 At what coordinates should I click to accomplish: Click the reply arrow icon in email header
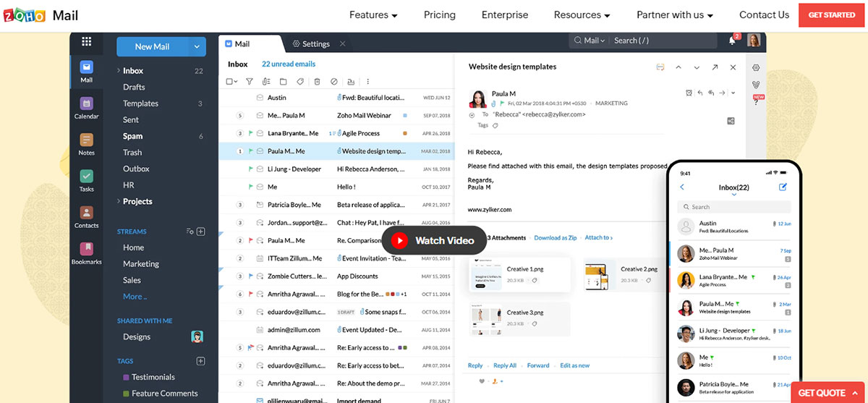coord(700,93)
